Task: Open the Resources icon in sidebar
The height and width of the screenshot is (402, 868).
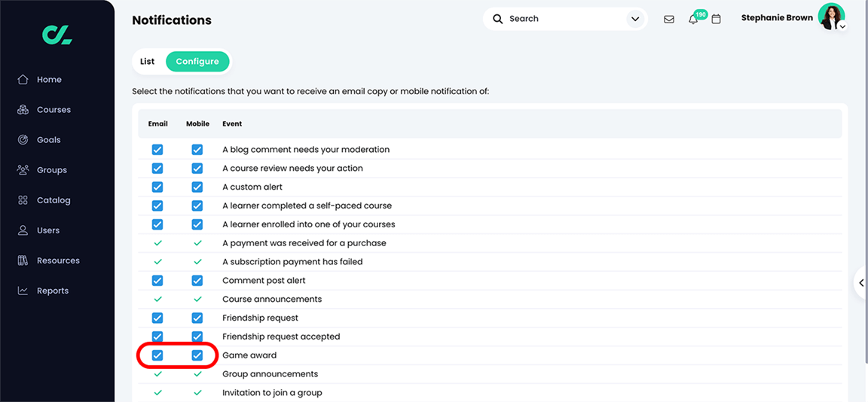Action: pos(23,260)
